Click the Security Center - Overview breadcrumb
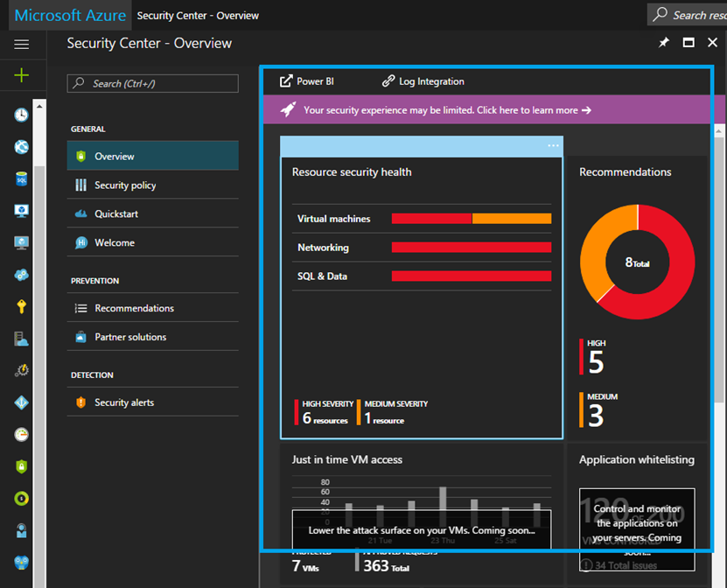The height and width of the screenshot is (588, 727). (x=198, y=15)
